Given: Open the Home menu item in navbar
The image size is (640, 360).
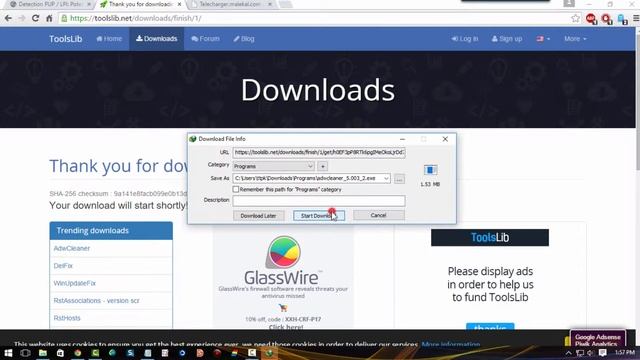Looking at the screenshot, I should [109, 39].
